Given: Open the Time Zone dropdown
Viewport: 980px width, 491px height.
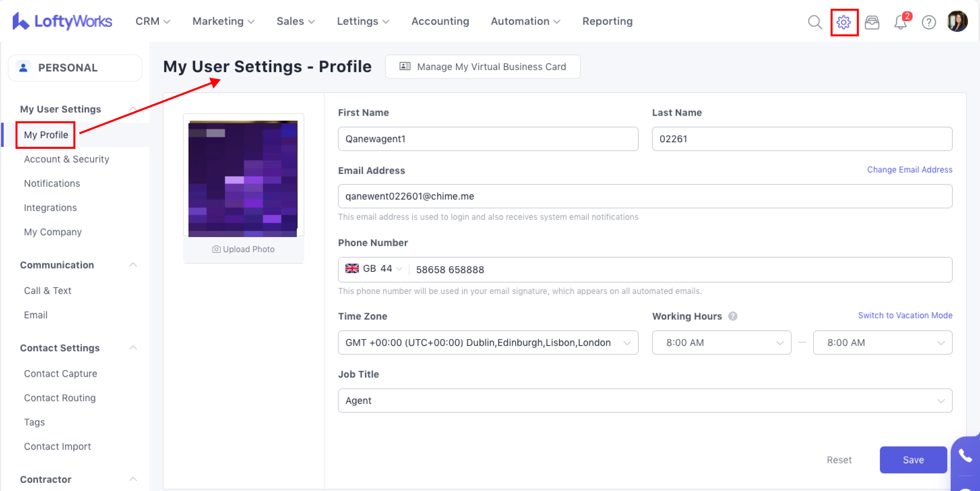Looking at the screenshot, I should click(488, 342).
